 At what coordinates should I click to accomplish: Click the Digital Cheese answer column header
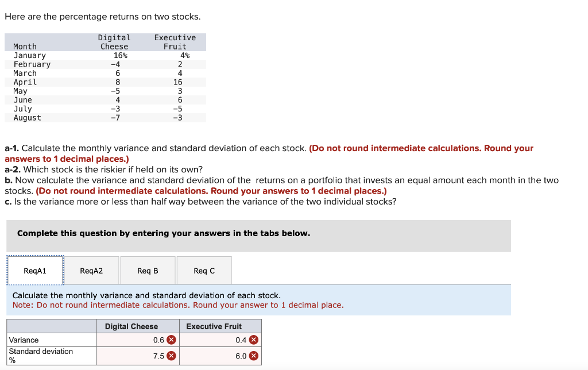(x=131, y=326)
